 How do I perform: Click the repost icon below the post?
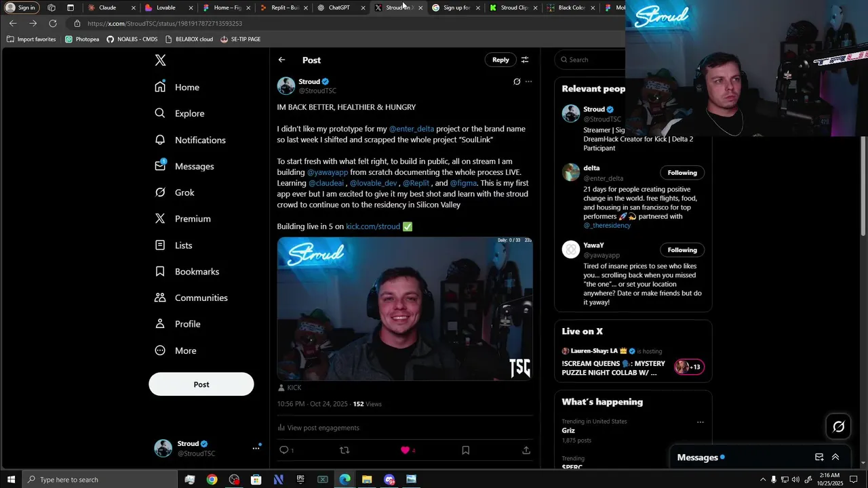coord(344,450)
